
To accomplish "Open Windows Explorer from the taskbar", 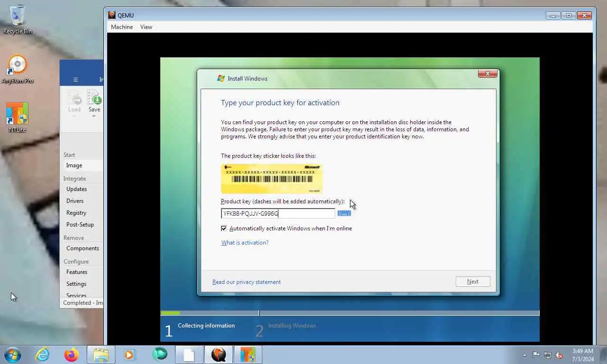I will (x=101, y=355).
